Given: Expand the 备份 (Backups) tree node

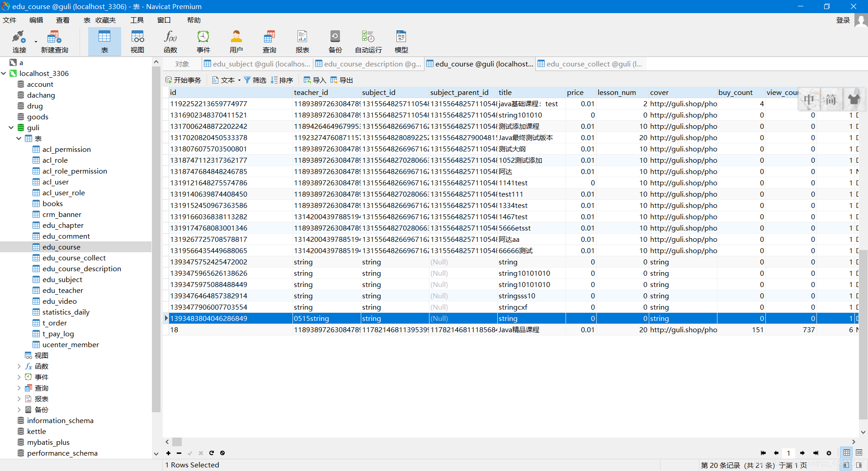Looking at the screenshot, I should click(19, 410).
